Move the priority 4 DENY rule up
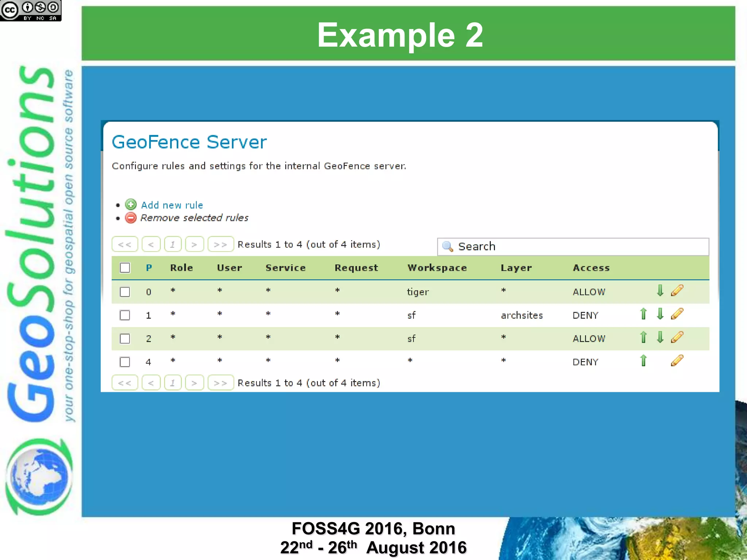The height and width of the screenshot is (560, 747). coord(643,361)
